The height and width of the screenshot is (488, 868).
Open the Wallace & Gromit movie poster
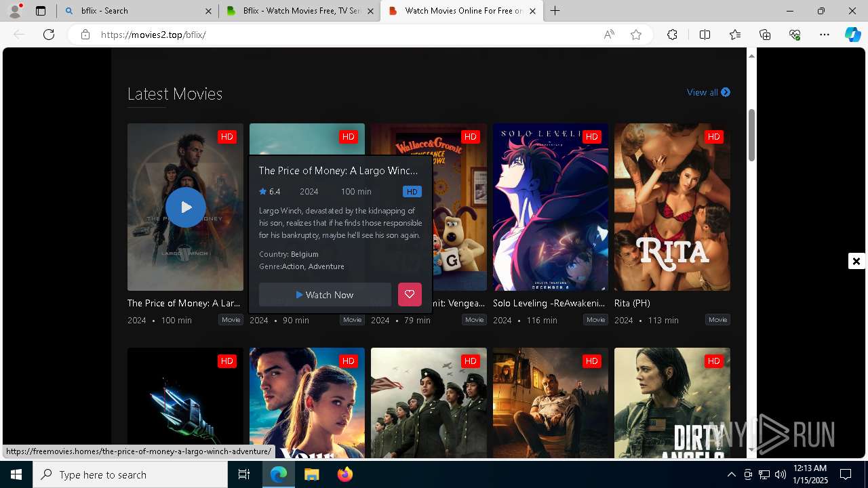tap(460, 207)
